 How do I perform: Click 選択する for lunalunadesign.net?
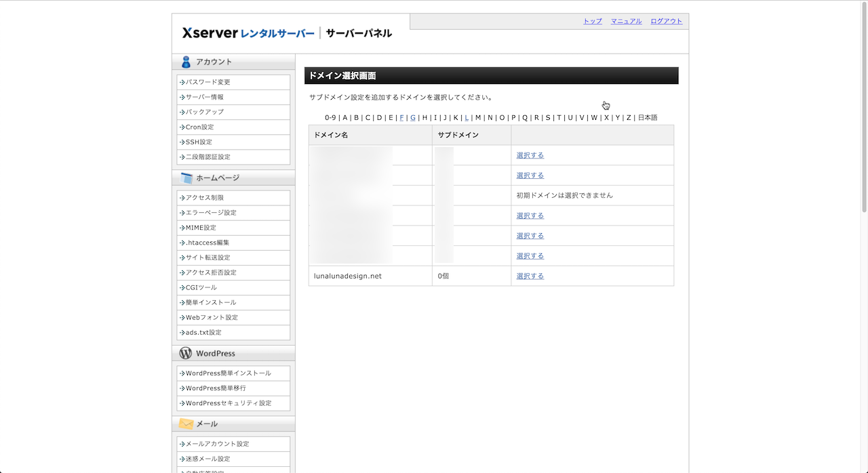click(530, 276)
